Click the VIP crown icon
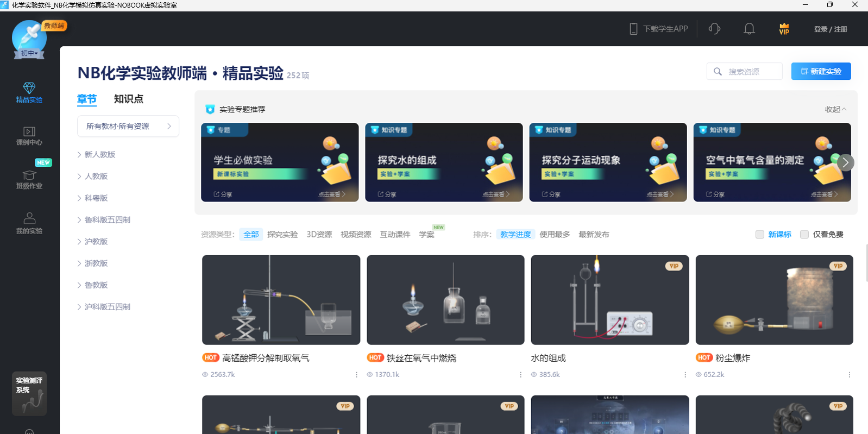This screenshot has height=434, width=868. pyautogui.click(x=784, y=29)
